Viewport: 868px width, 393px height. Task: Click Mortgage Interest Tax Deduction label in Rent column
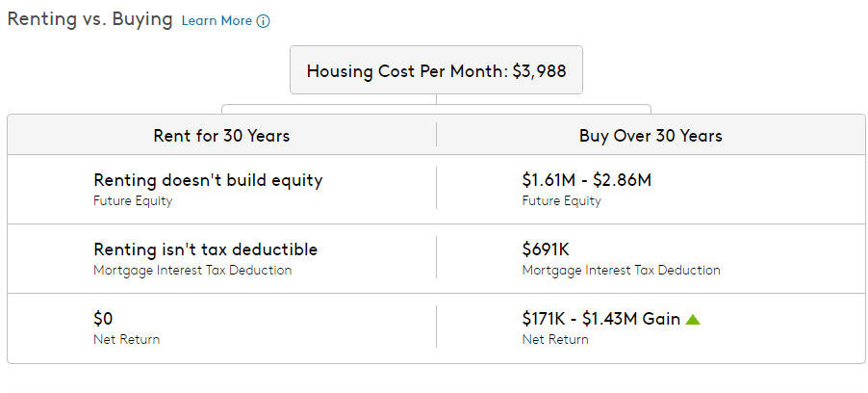(192, 270)
